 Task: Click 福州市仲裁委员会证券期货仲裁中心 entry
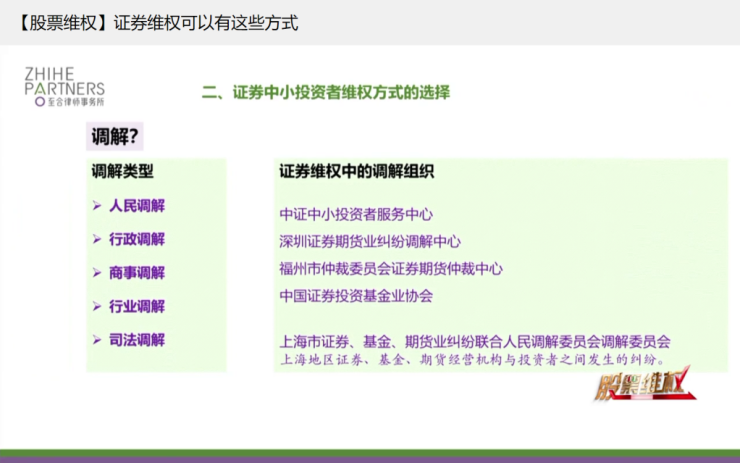(x=391, y=268)
